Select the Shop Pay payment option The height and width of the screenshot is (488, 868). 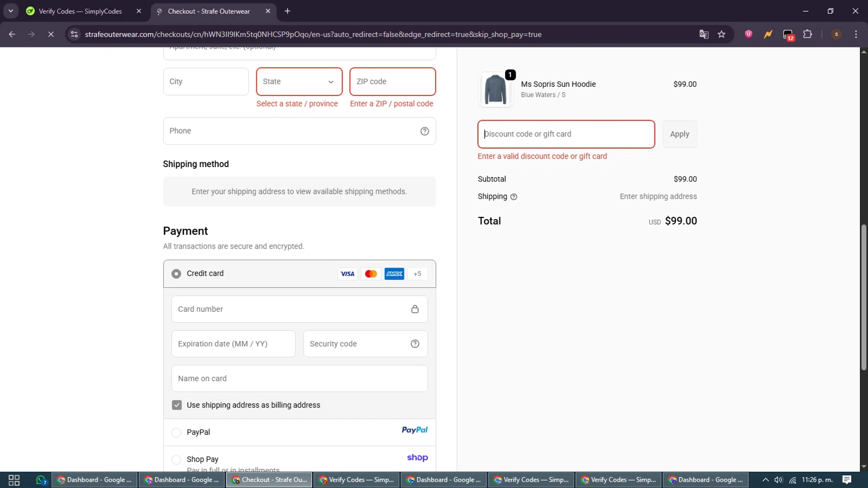pyautogui.click(x=176, y=460)
